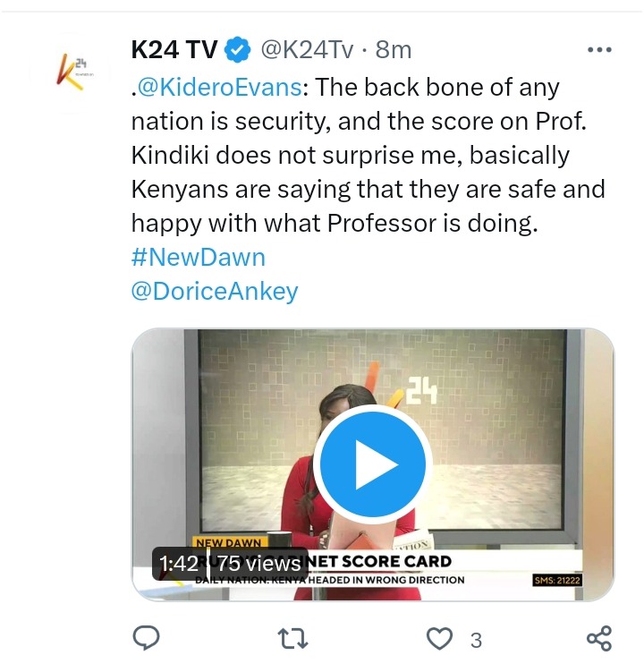644x672 pixels.
Task: Open the tweet via the 8m timestamp
Action: tap(394, 50)
